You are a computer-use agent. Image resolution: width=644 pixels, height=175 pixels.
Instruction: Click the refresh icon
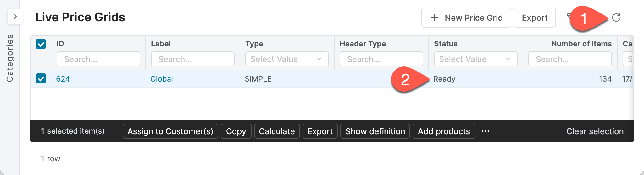coord(616,18)
